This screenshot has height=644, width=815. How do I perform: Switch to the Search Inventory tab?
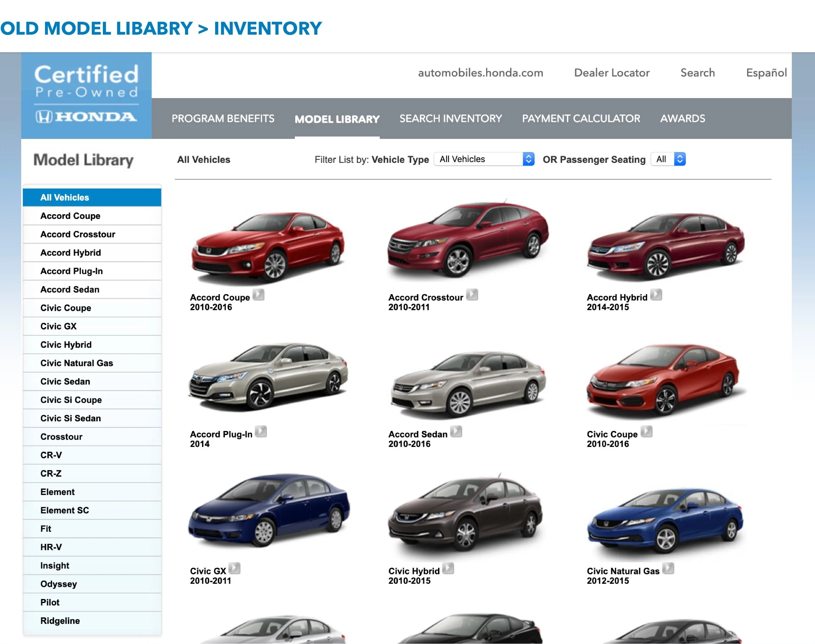[450, 118]
